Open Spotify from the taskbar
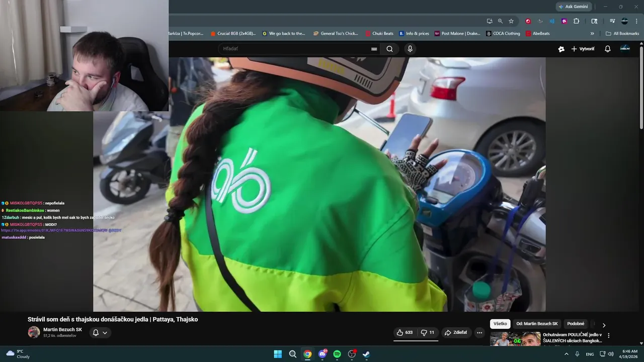The height and width of the screenshot is (362, 644). click(337, 354)
